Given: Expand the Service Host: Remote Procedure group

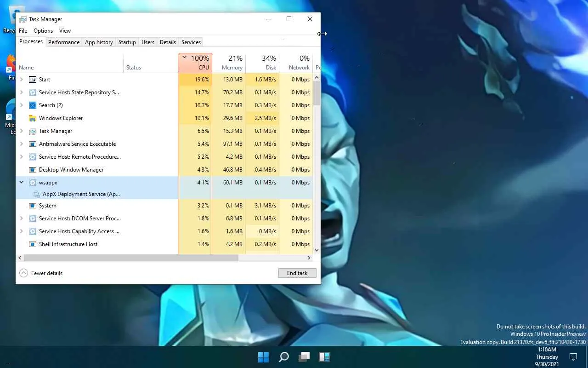Looking at the screenshot, I should click(x=21, y=157).
